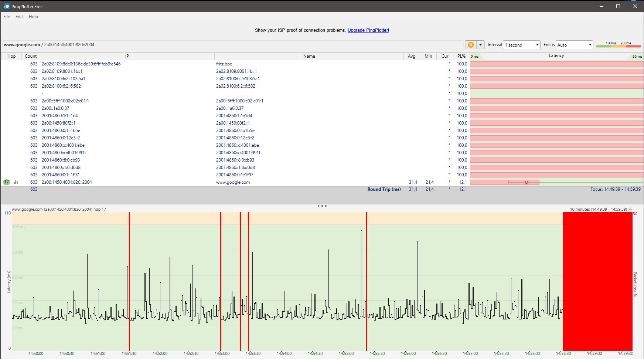Image resolution: width=644 pixels, height=359 pixels.
Task: Expand the Focus dropdown showing Auto
Action: 574,45
